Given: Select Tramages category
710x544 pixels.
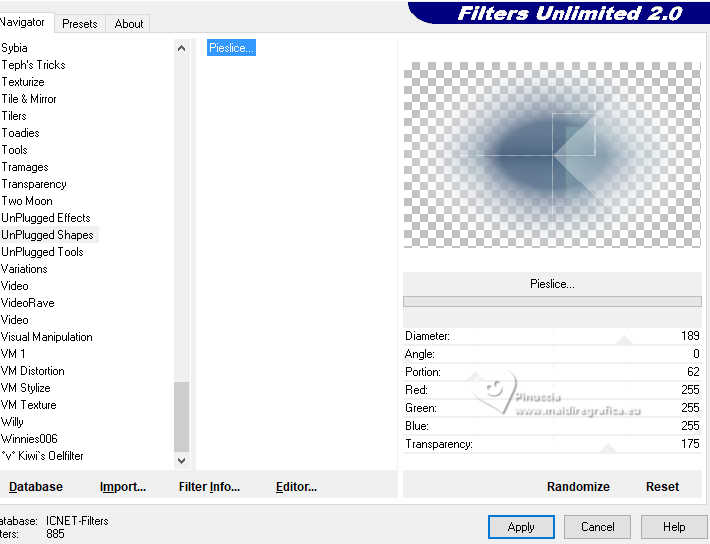Looking at the screenshot, I should pos(25,167).
